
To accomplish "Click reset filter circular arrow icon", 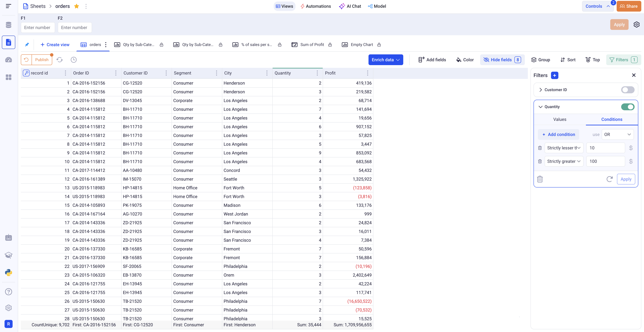I will (609, 179).
